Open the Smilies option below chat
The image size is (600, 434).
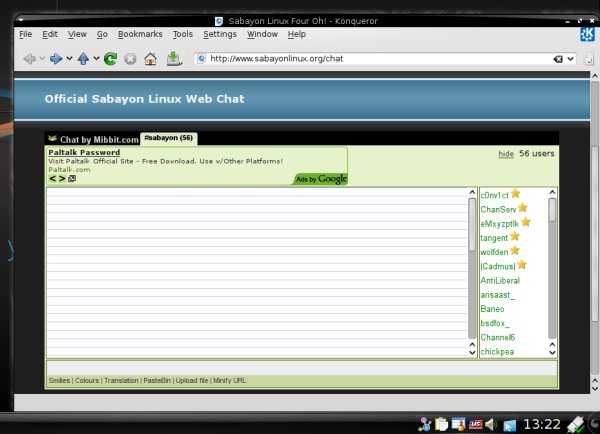pyautogui.click(x=59, y=380)
